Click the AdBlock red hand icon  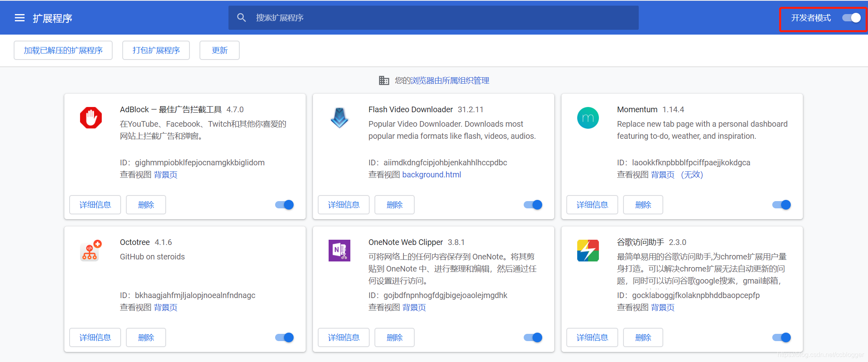point(91,118)
